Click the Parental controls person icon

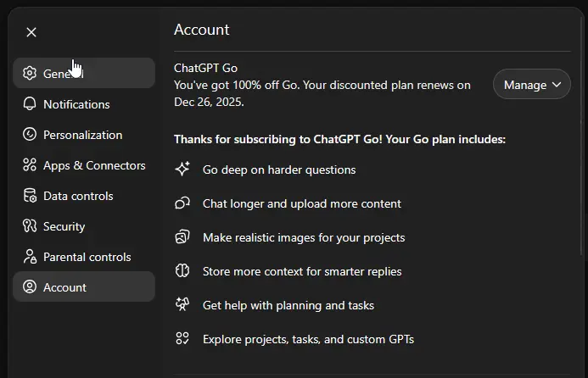tap(30, 257)
